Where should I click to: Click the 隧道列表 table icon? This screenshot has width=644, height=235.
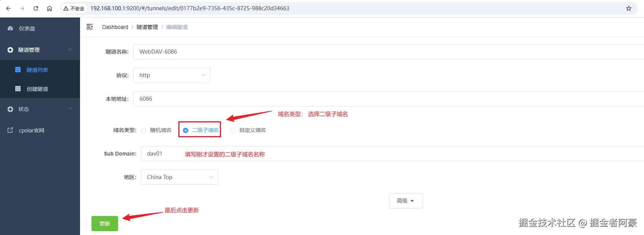tap(18, 70)
